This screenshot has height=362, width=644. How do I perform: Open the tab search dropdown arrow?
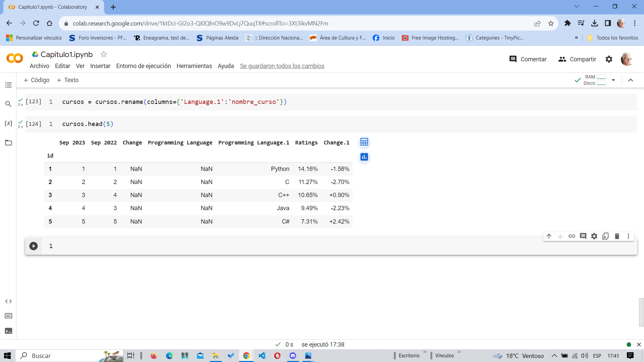pyautogui.click(x=577, y=6)
